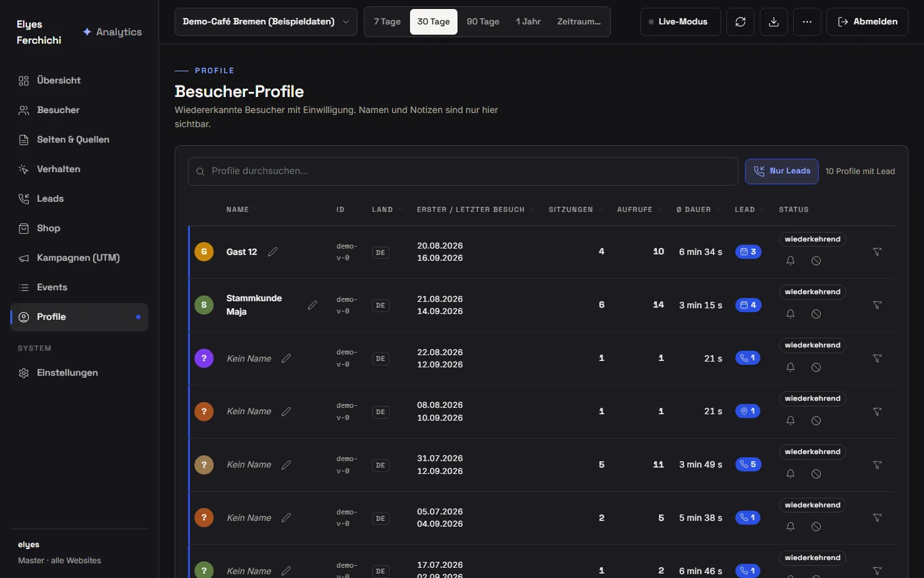
Task: Open Shop in the sidebar
Action: pyautogui.click(x=79, y=229)
